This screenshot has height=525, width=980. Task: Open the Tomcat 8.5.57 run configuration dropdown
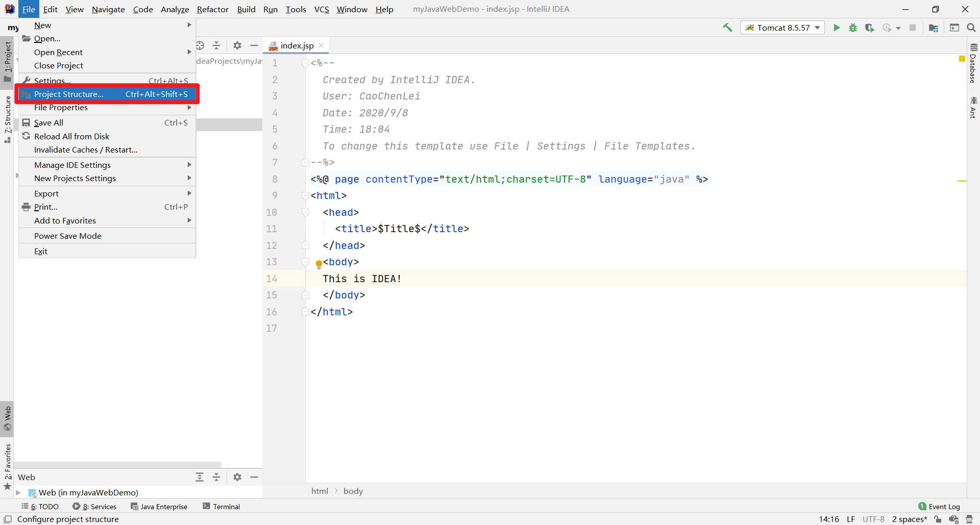[782, 28]
